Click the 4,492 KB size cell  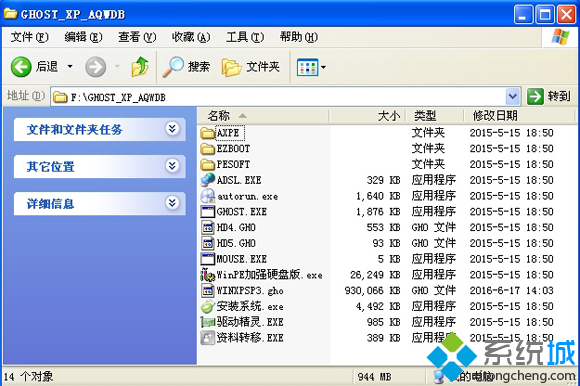[x=378, y=307]
